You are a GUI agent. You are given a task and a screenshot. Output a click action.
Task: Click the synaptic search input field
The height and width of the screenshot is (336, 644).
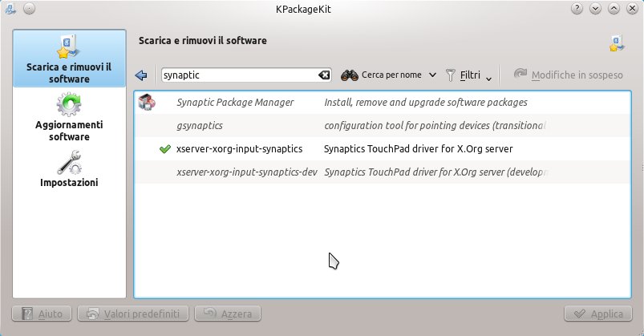point(238,75)
